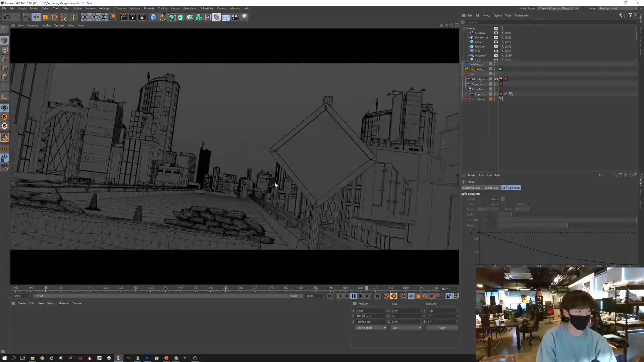This screenshot has width=644, height=362.
Task: Open Edit Render Settings clapperboard icon
Action: 142,17
